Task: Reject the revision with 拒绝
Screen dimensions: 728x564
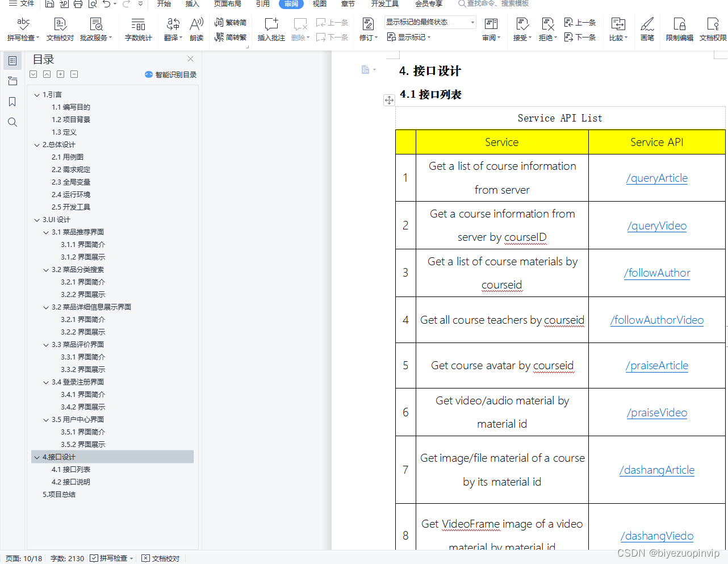Action: coord(547,30)
